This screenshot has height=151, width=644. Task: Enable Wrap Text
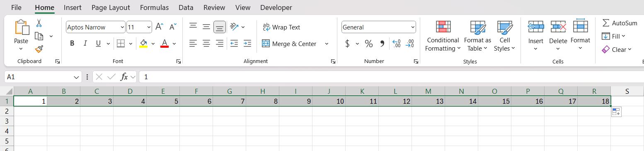(281, 27)
